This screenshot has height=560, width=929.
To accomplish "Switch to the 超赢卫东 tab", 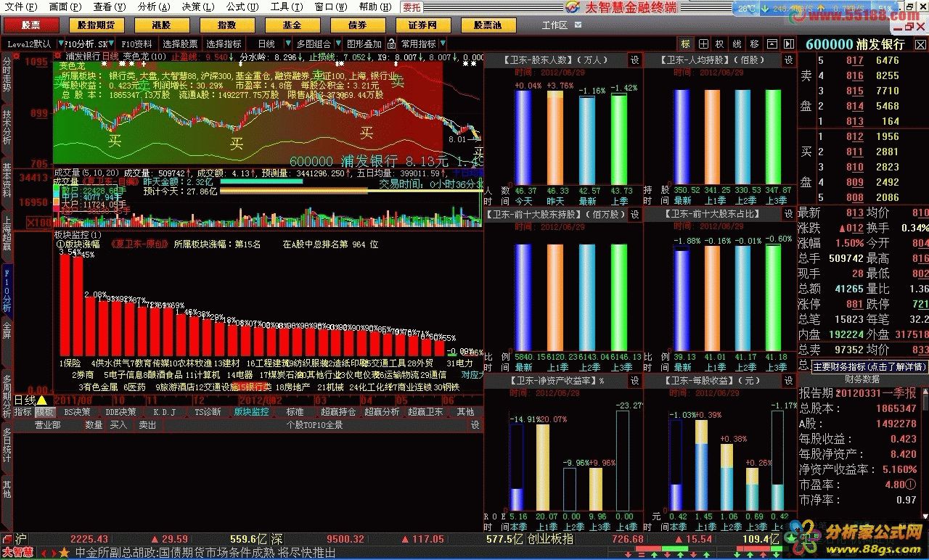I will pos(425,412).
